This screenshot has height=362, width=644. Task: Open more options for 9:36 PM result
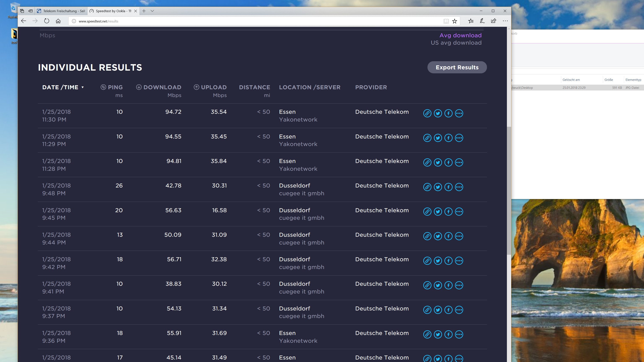(x=459, y=334)
